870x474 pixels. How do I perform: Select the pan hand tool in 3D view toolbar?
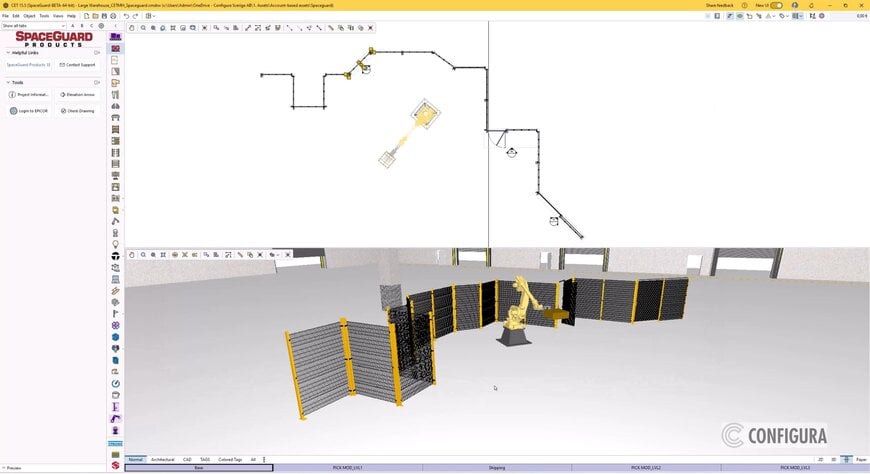pyautogui.click(x=131, y=255)
